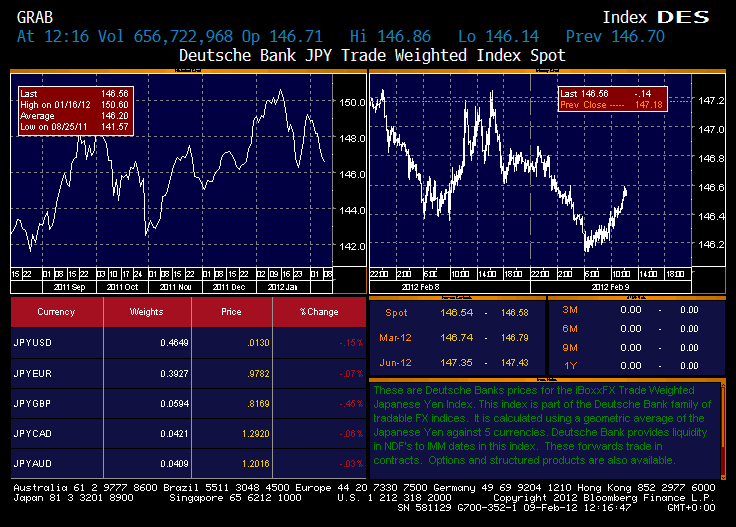The height and width of the screenshot is (527, 736).
Task: Click the JPYCAD weight 0.0421
Action: 174,434
